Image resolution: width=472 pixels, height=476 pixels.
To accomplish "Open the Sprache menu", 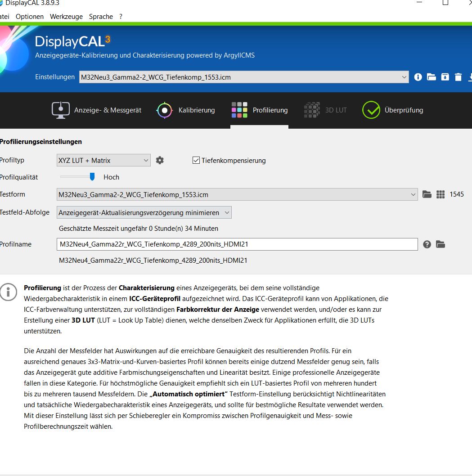I will pyautogui.click(x=101, y=17).
